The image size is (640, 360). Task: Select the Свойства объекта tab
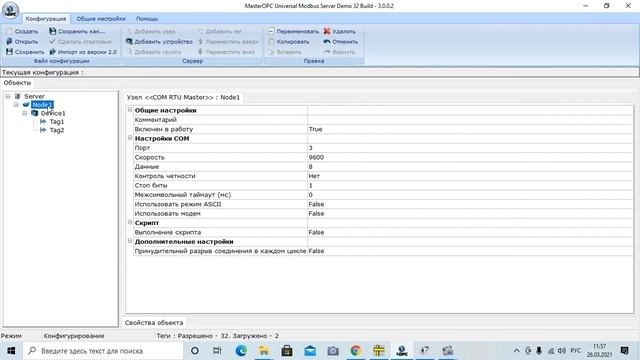(154, 322)
